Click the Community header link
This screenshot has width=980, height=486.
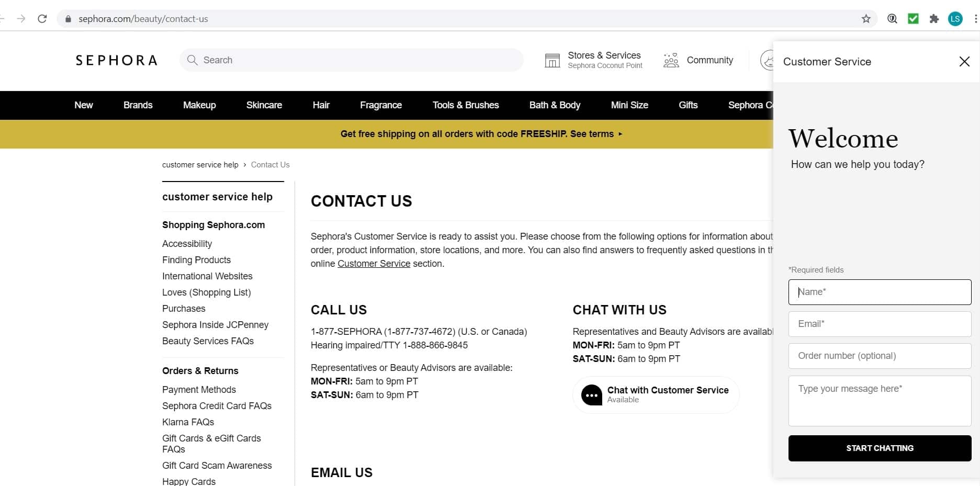click(x=709, y=60)
